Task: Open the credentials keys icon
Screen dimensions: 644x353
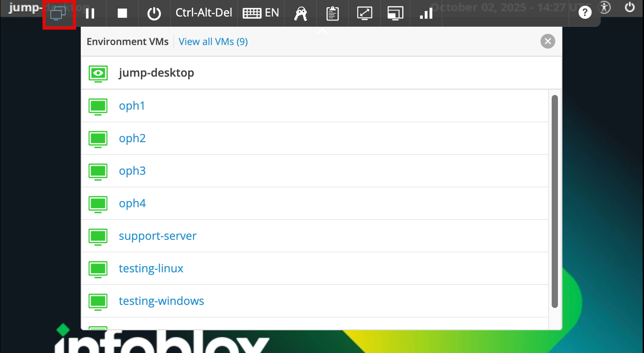Action: [x=301, y=14]
